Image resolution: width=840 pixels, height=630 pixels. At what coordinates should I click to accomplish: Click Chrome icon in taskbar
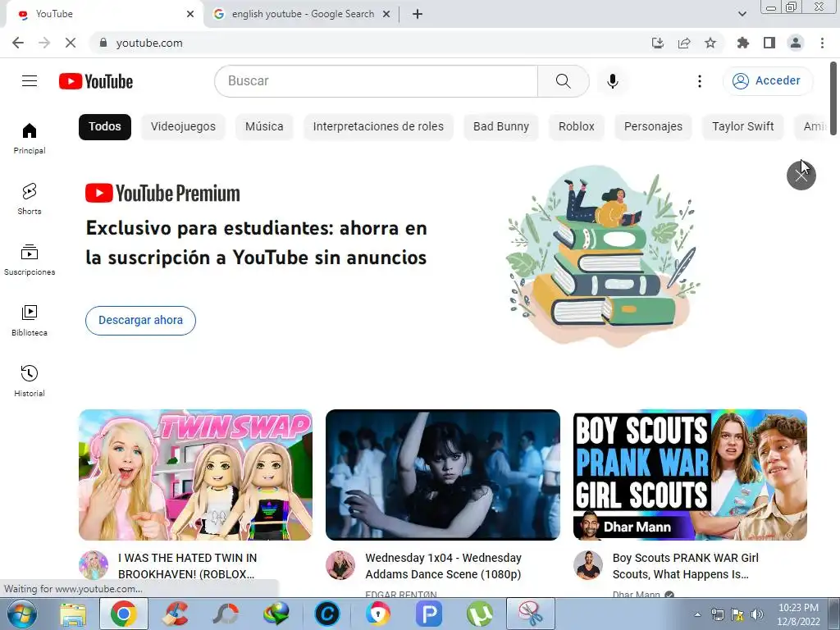123,614
